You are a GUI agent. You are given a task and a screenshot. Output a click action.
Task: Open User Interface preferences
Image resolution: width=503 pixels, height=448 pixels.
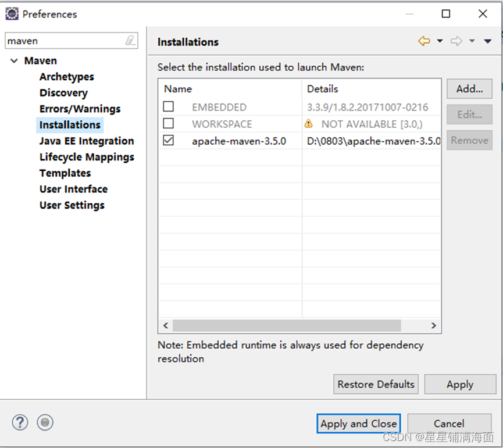tap(73, 189)
